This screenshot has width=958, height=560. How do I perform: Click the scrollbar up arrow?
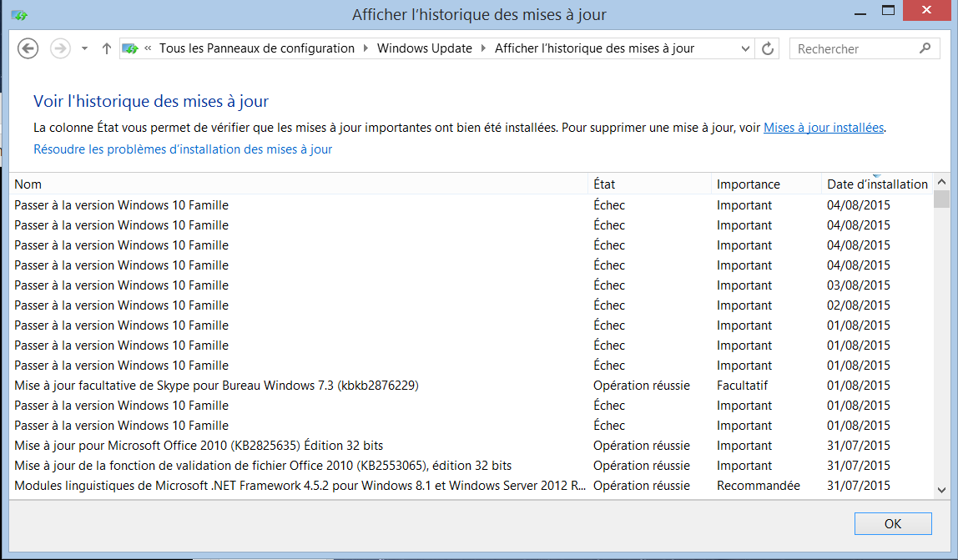point(941,182)
